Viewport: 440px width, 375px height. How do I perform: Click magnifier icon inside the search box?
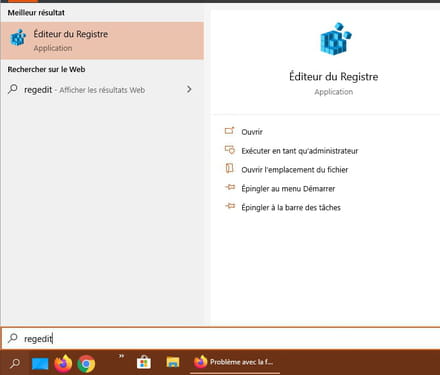[x=13, y=338]
